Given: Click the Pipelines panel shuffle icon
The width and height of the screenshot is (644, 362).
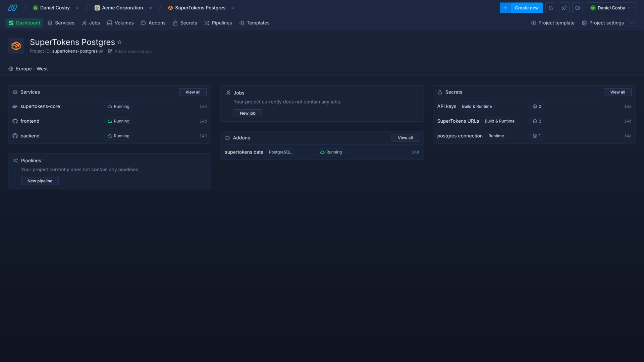Looking at the screenshot, I should pos(15,161).
